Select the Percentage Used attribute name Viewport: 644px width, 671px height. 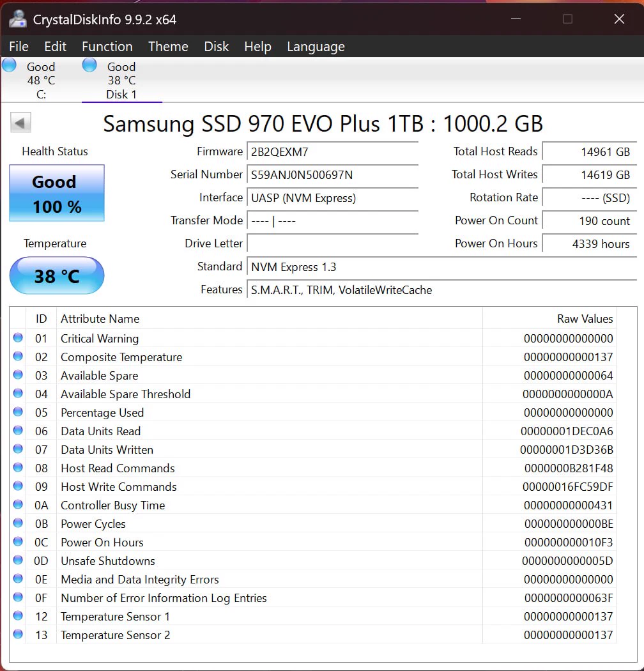(x=102, y=413)
